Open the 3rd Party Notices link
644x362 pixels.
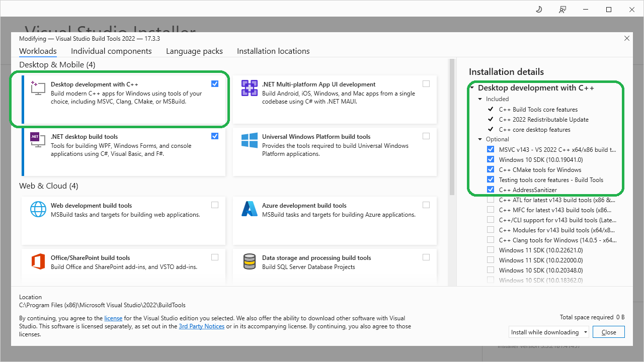pyautogui.click(x=201, y=326)
